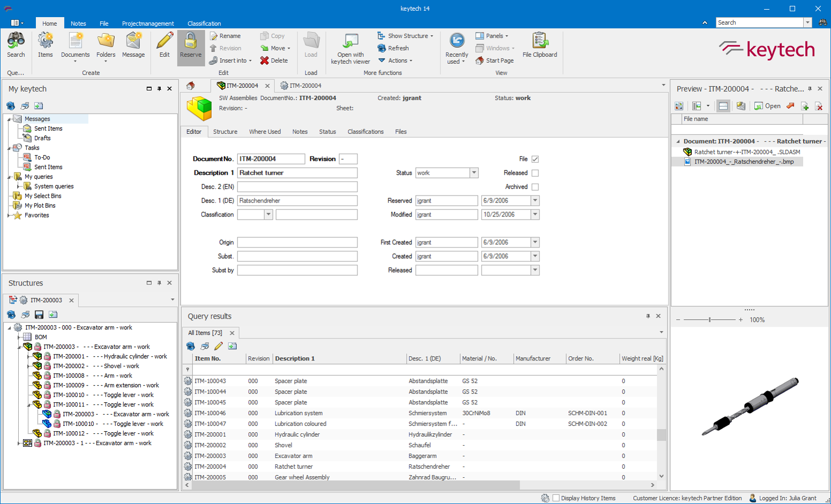Check Display History Items in the status bar
This screenshot has height=504, width=831.
point(556,498)
